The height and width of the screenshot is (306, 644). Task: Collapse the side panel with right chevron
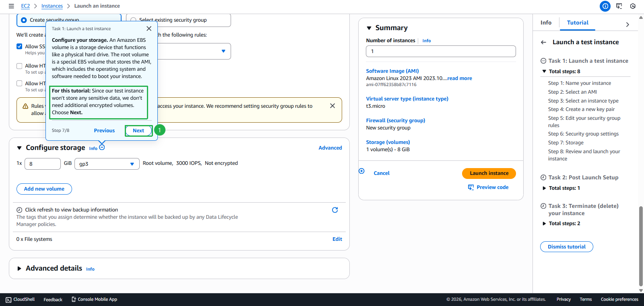point(627,25)
